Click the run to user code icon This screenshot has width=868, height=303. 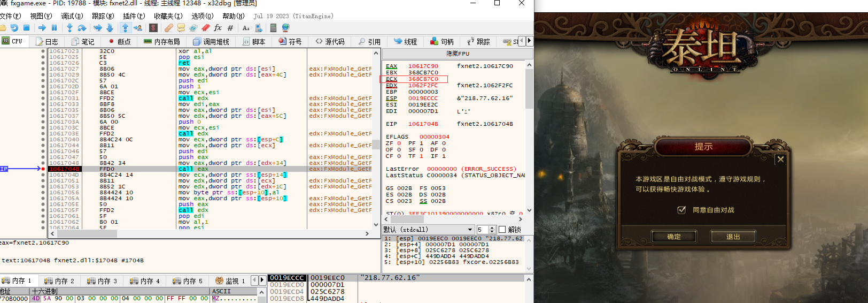[x=138, y=28]
